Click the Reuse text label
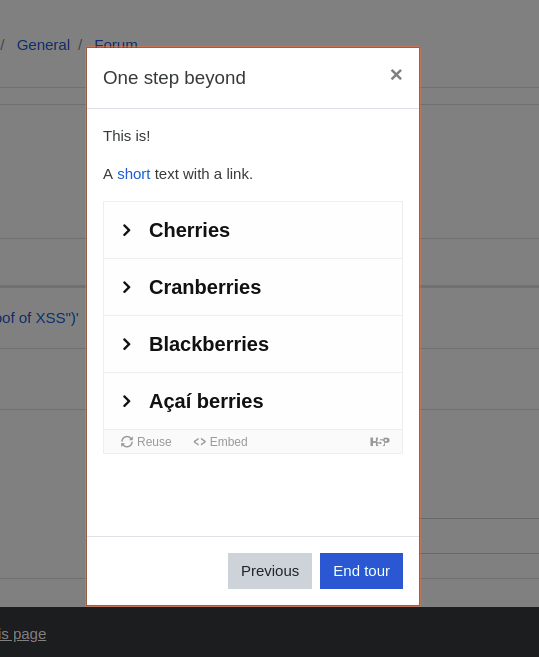This screenshot has width=539, height=657. pyautogui.click(x=154, y=442)
